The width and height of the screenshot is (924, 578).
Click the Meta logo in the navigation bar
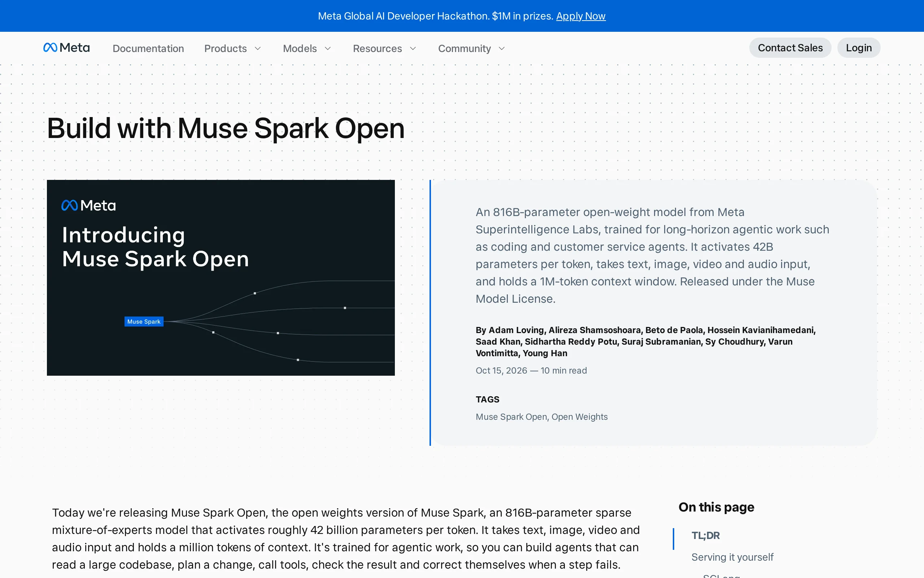pos(66,48)
